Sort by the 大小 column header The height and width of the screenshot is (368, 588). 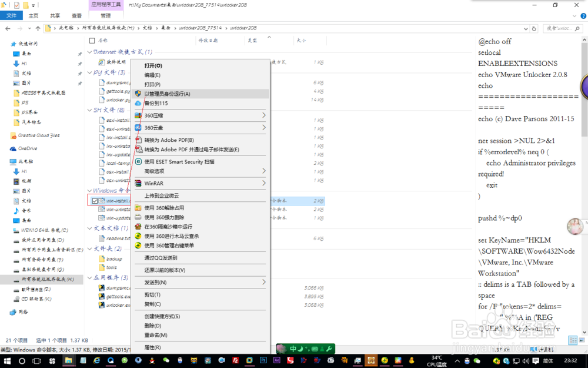(301, 40)
